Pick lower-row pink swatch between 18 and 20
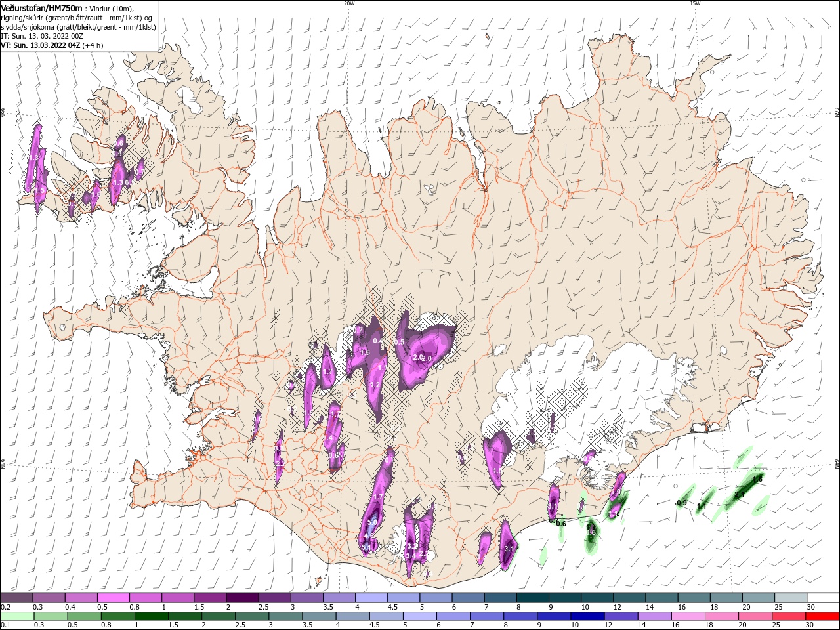 click(x=721, y=616)
